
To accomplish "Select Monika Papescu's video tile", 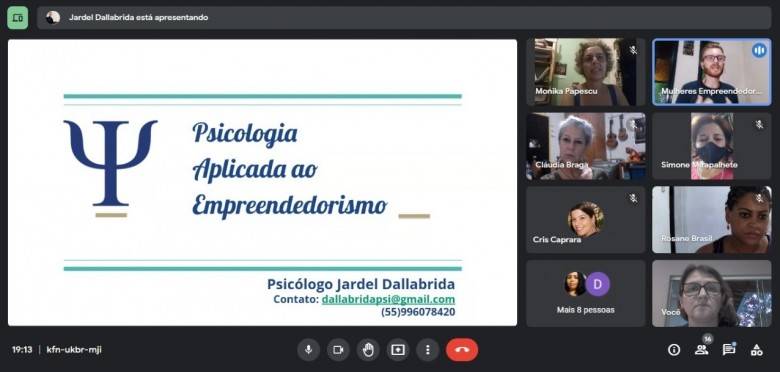I will point(586,72).
